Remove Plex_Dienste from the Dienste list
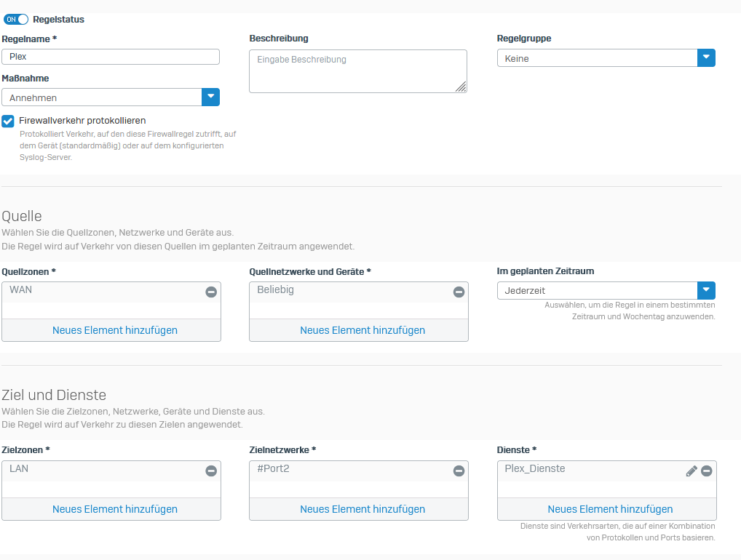 click(706, 471)
